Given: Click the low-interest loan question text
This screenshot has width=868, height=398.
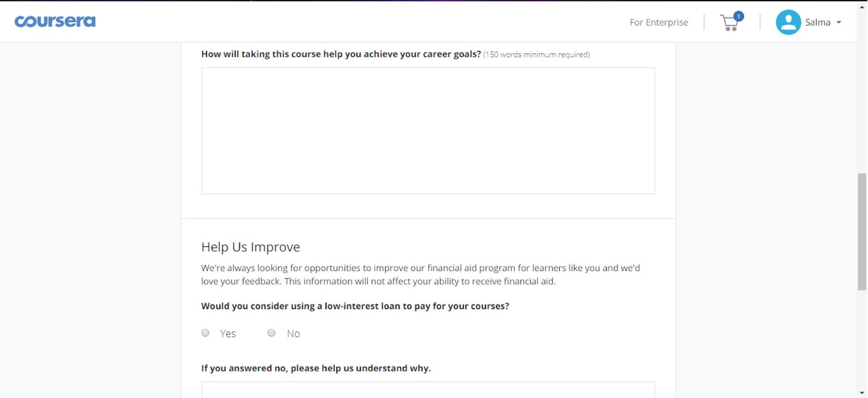Looking at the screenshot, I should click(x=355, y=306).
